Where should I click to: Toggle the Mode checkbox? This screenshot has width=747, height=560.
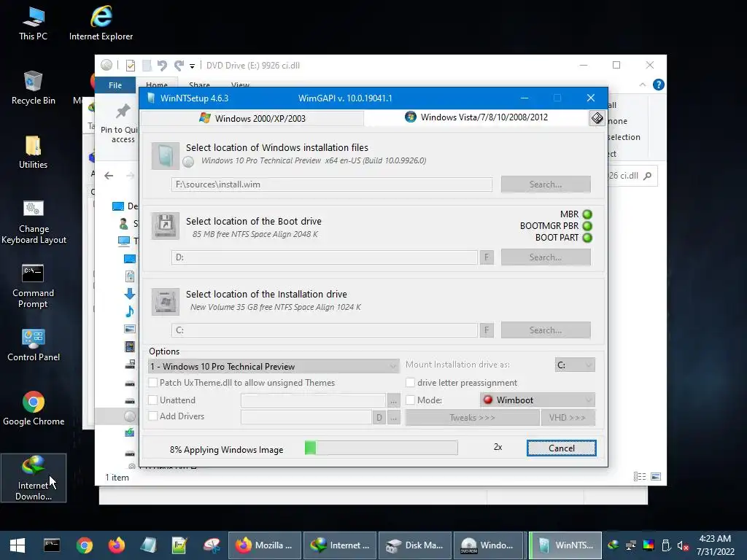[x=410, y=400]
